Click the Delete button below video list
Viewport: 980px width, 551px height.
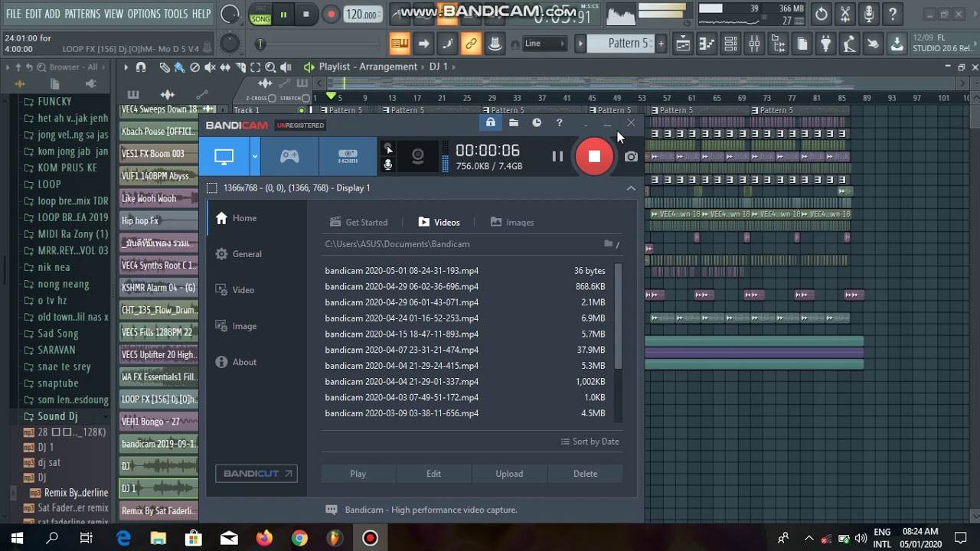[585, 474]
